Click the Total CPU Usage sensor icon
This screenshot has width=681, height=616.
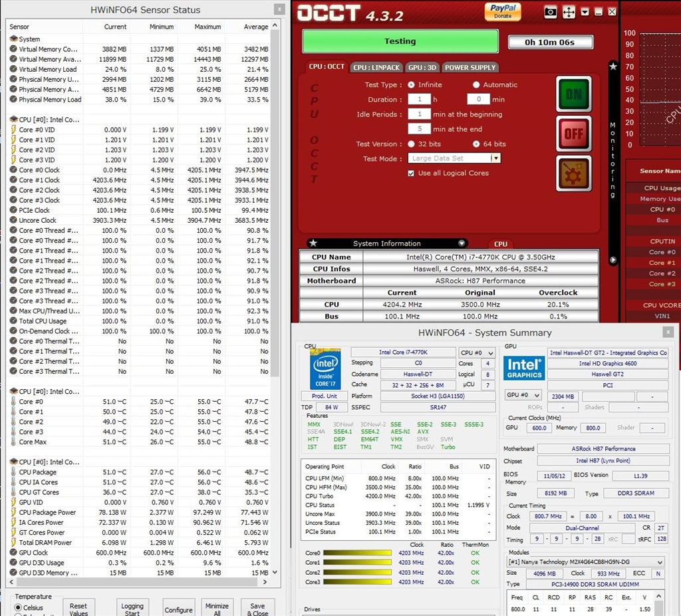point(13,321)
